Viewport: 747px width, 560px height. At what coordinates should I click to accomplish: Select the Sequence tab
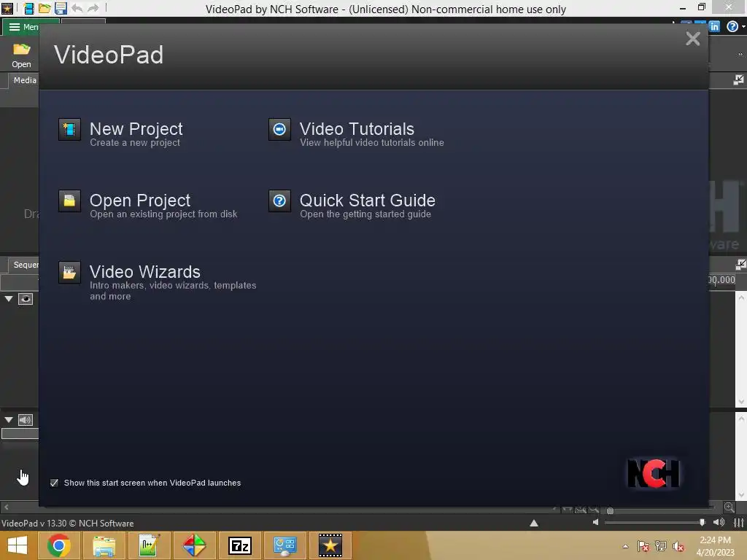pos(26,264)
